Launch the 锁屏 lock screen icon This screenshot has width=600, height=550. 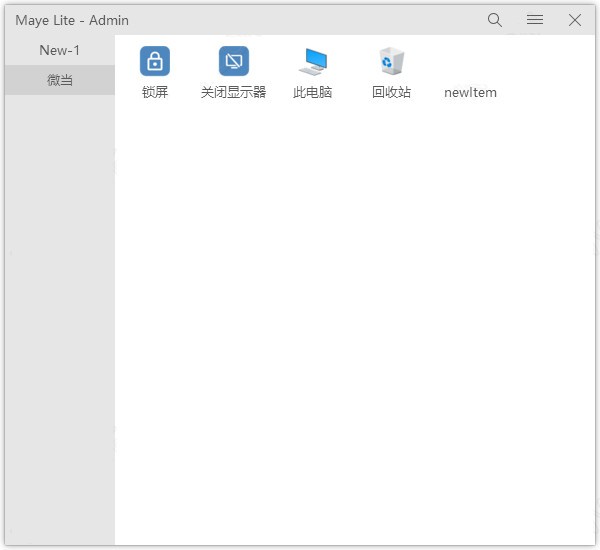(155, 61)
